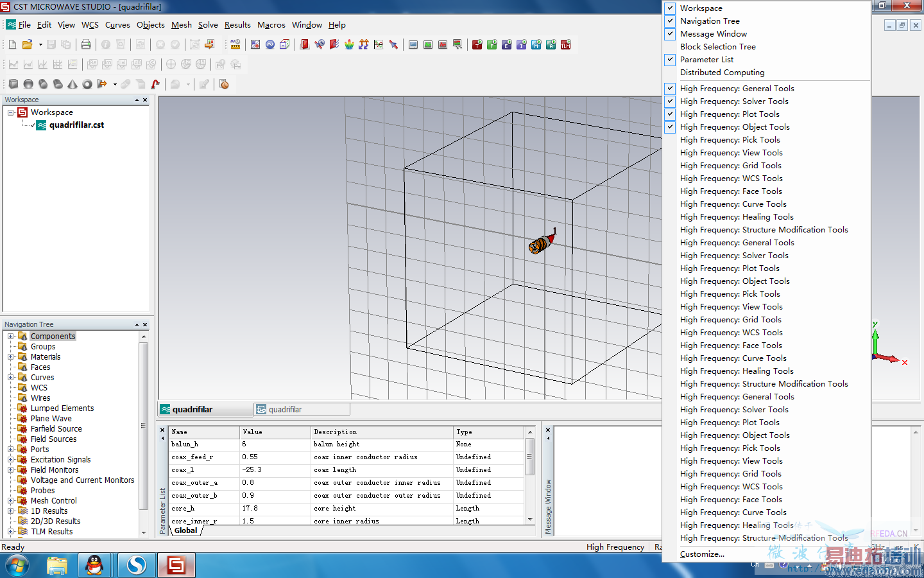Screen dimensions: 924x578
Task: Click the Extrude shape arrow icon
Action: pyautogui.click(x=102, y=84)
